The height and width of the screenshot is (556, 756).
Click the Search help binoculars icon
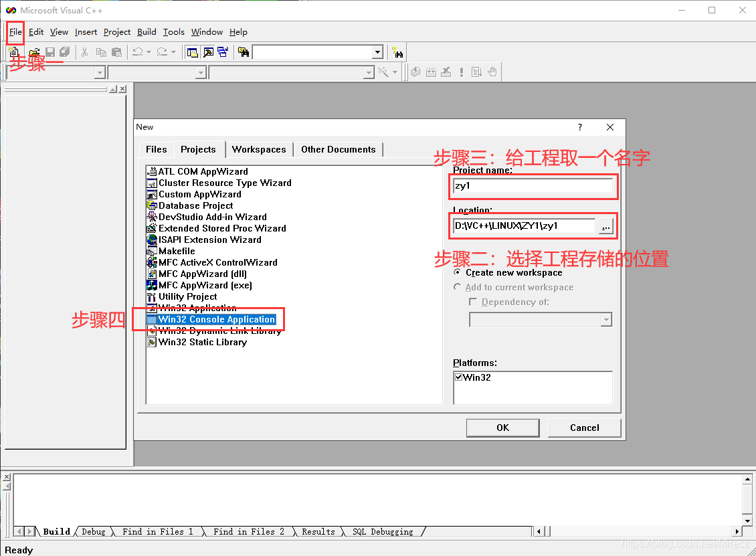point(397,52)
